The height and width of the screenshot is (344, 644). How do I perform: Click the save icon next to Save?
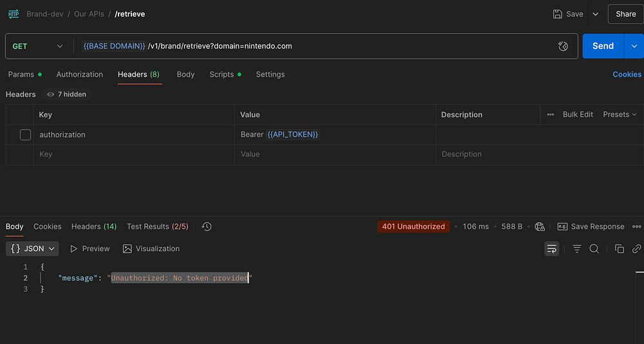(x=558, y=14)
